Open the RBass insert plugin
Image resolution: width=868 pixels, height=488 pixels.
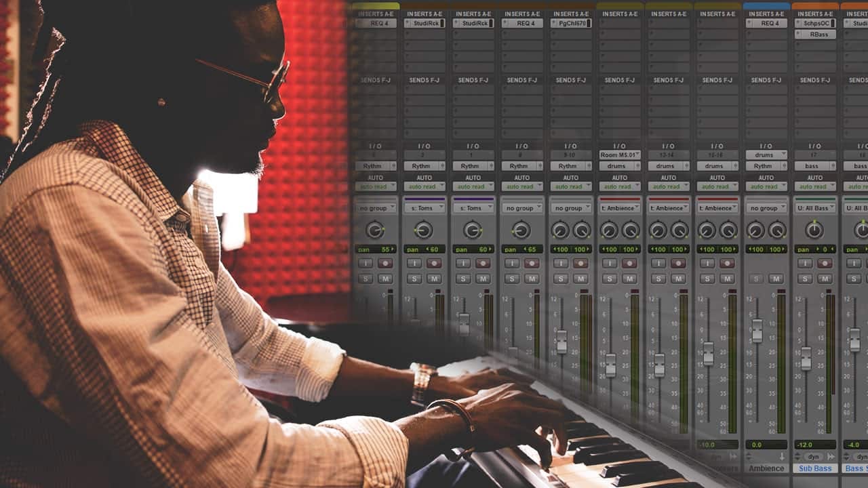pos(815,34)
